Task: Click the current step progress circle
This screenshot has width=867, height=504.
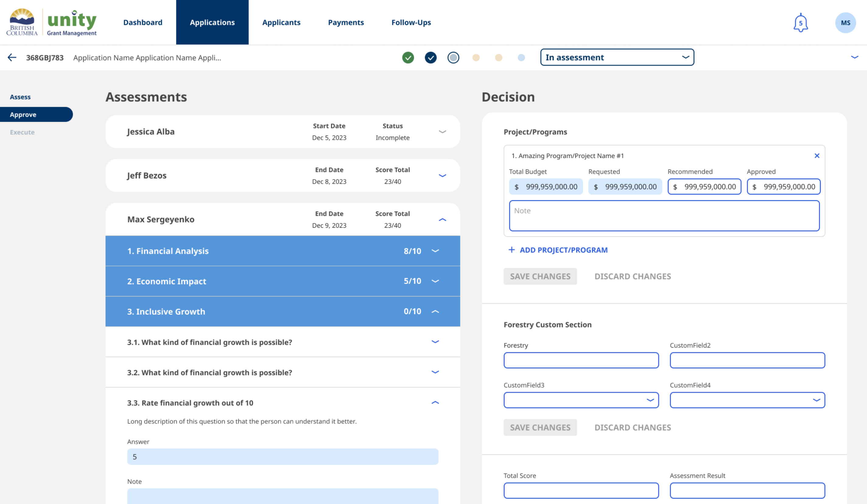Action: [x=453, y=58]
